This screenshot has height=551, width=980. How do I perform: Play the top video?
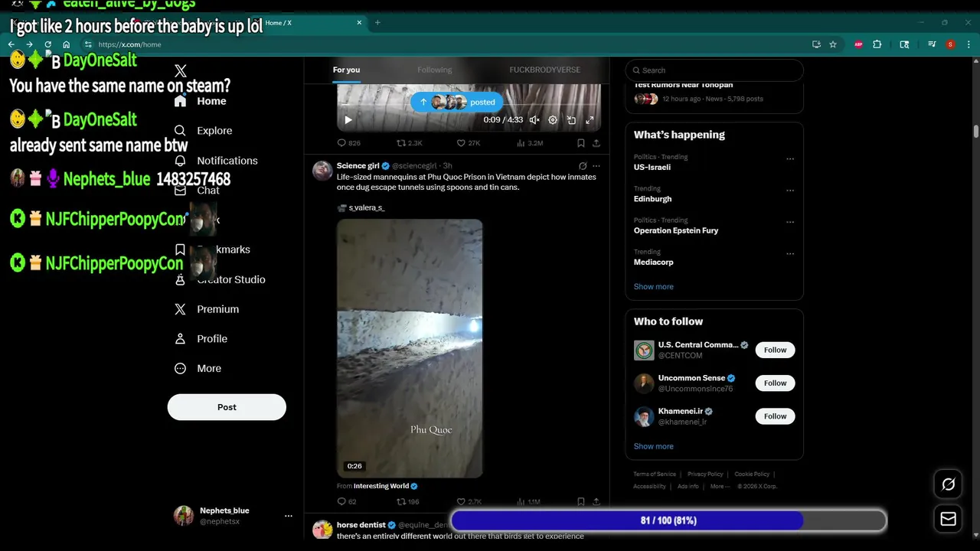click(x=348, y=120)
